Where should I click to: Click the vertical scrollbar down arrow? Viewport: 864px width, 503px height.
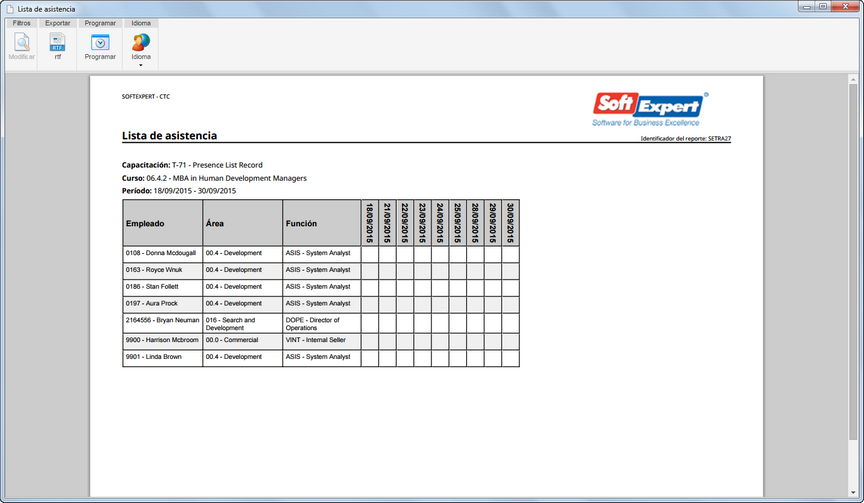[853, 493]
